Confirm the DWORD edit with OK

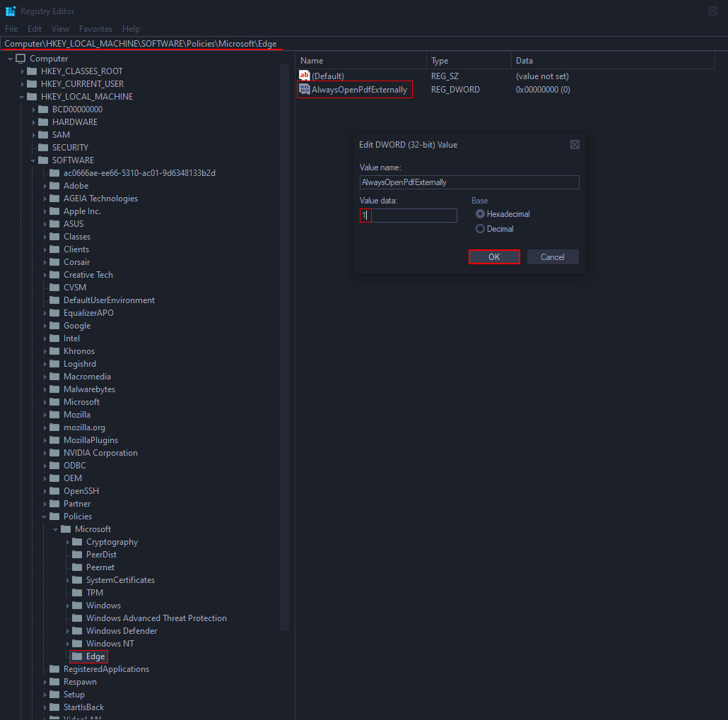494,256
